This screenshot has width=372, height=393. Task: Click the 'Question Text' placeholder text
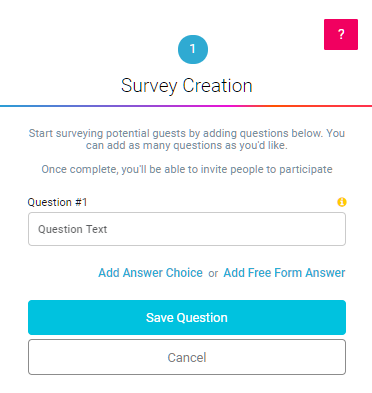coord(73,229)
